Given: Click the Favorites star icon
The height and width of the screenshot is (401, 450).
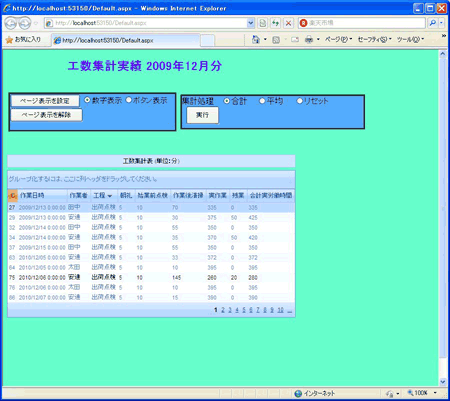Looking at the screenshot, I should (9, 40).
